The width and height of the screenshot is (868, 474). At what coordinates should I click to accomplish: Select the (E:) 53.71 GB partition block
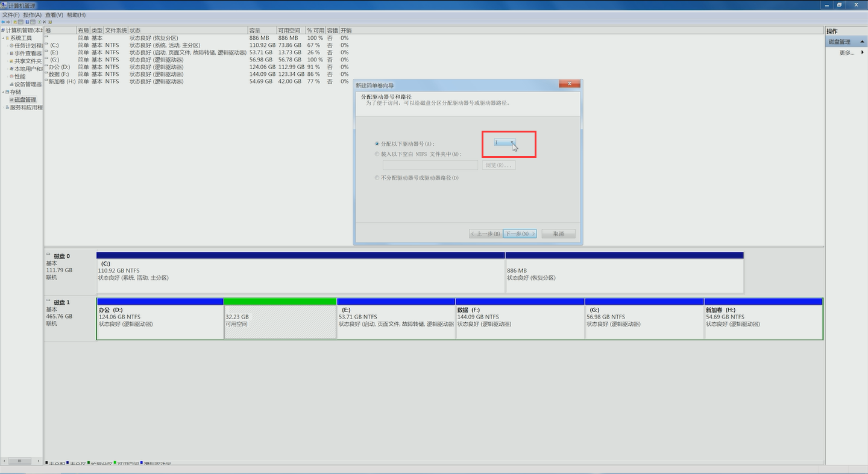coord(396,318)
